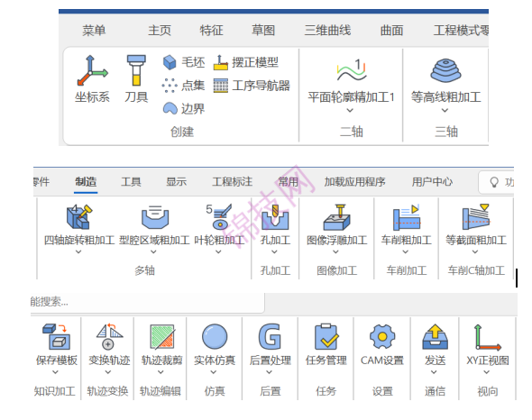The image size is (532, 420).
Task: Expand the 等截面粗加工 dropdown arrow
Action: click(x=475, y=251)
